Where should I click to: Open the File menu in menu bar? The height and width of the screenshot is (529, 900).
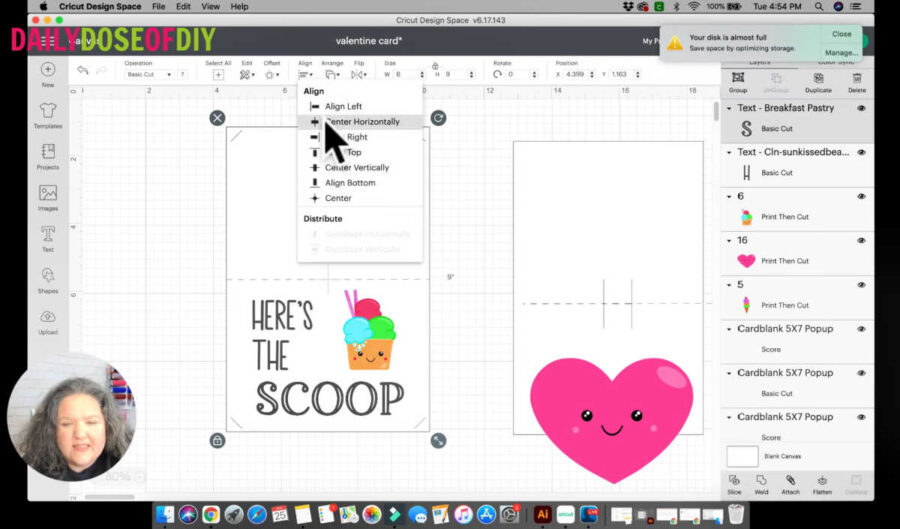[x=158, y=7]
